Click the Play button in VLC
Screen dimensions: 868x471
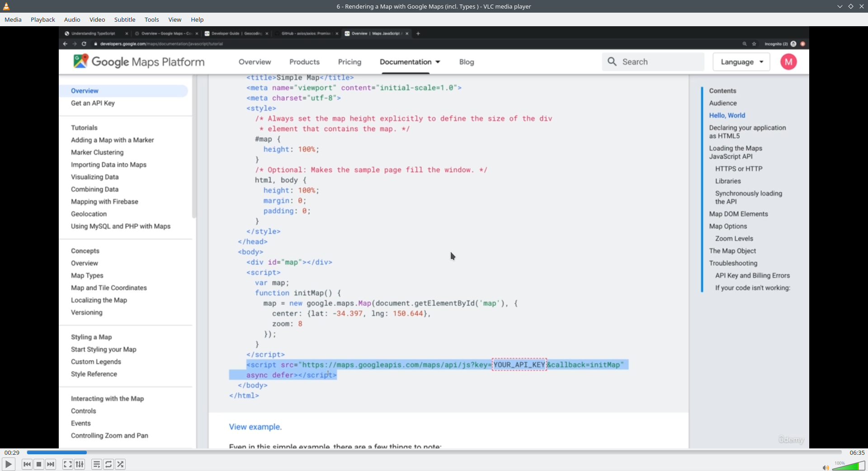(9, 464)
